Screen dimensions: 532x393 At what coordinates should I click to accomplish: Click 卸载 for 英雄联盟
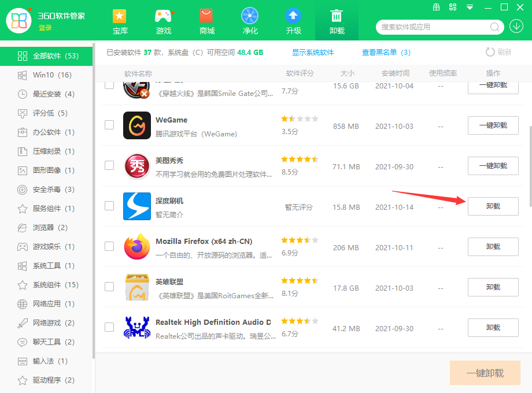tap(493, 287)
